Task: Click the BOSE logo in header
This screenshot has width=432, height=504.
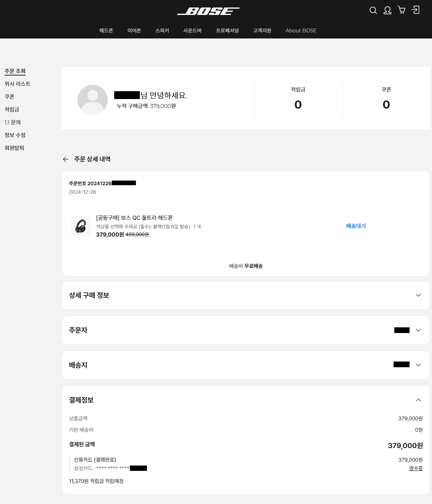Action: 209,11
